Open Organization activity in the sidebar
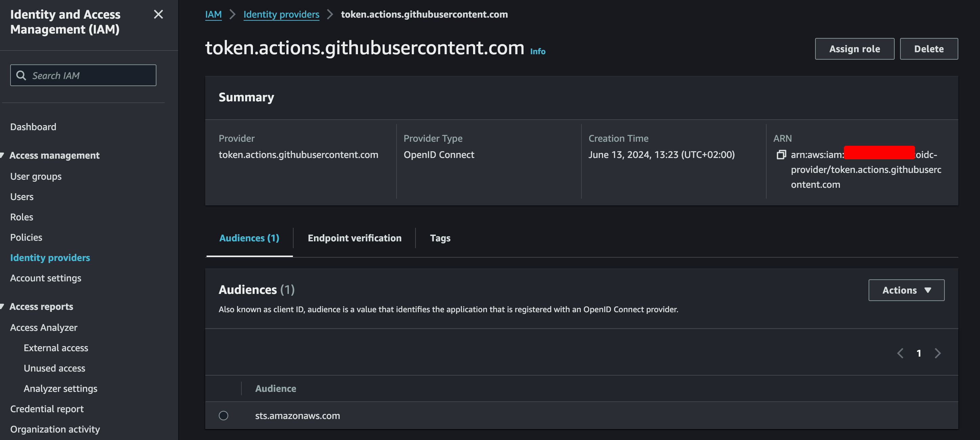This screenshot has width=980, height=440. [x=55, y=429]
